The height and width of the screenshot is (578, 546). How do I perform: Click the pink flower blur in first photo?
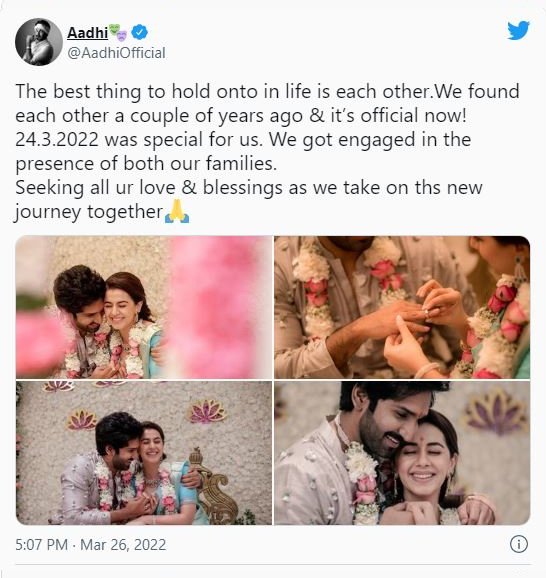[x=218, y=306]
